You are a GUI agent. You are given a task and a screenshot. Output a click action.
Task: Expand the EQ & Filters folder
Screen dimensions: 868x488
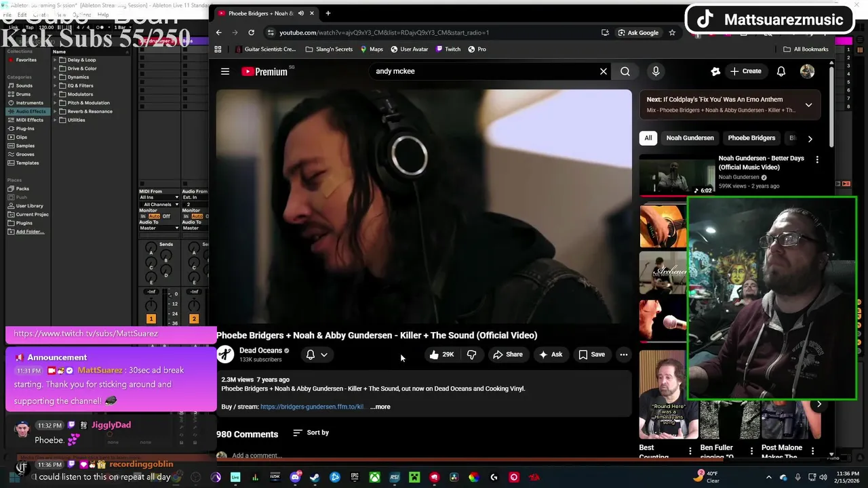(56, 85)
